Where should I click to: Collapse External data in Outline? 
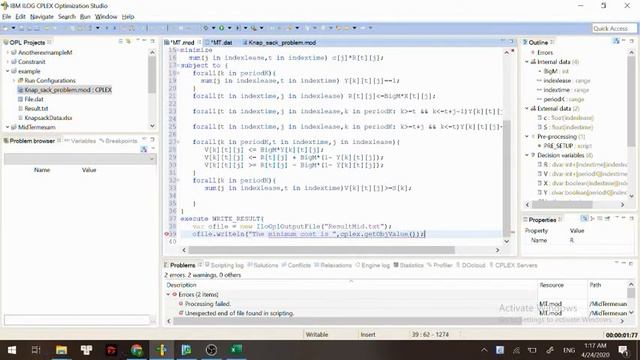pyautogui.click(x=527, y=109)
